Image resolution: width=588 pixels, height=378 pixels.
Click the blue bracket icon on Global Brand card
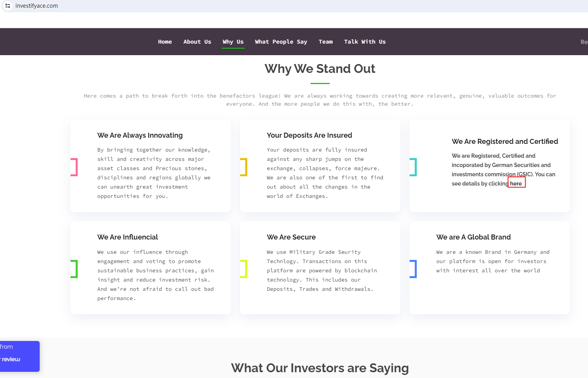click(413, 269)
